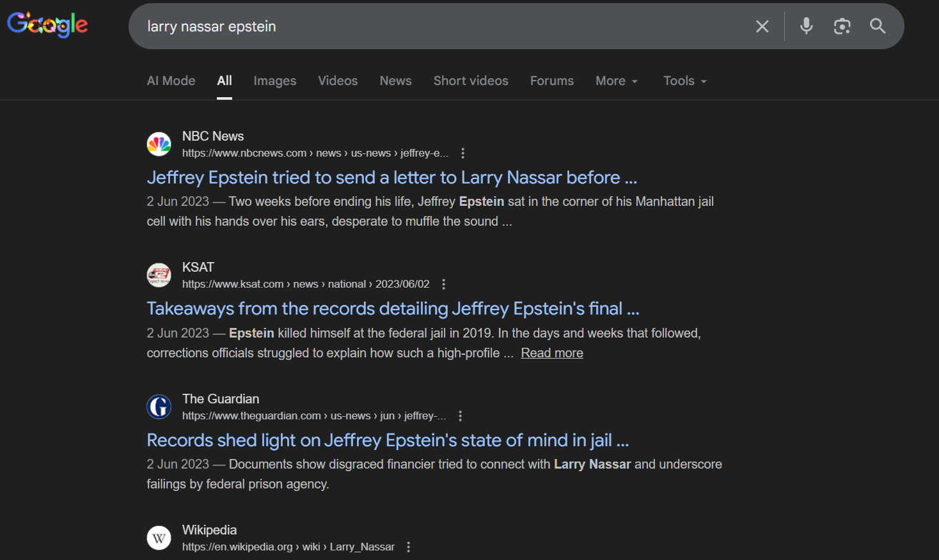Select the All results tab

coord(225,81)
